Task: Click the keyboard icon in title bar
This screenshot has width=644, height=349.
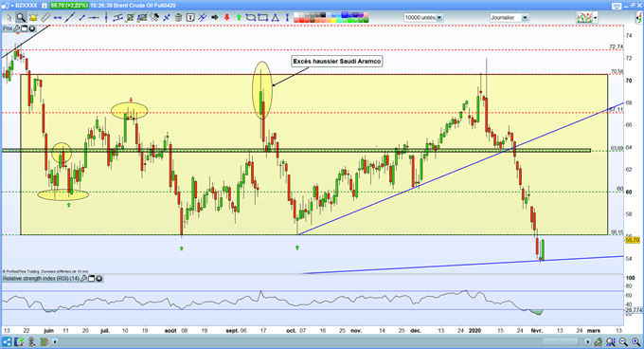Action: 617,6
